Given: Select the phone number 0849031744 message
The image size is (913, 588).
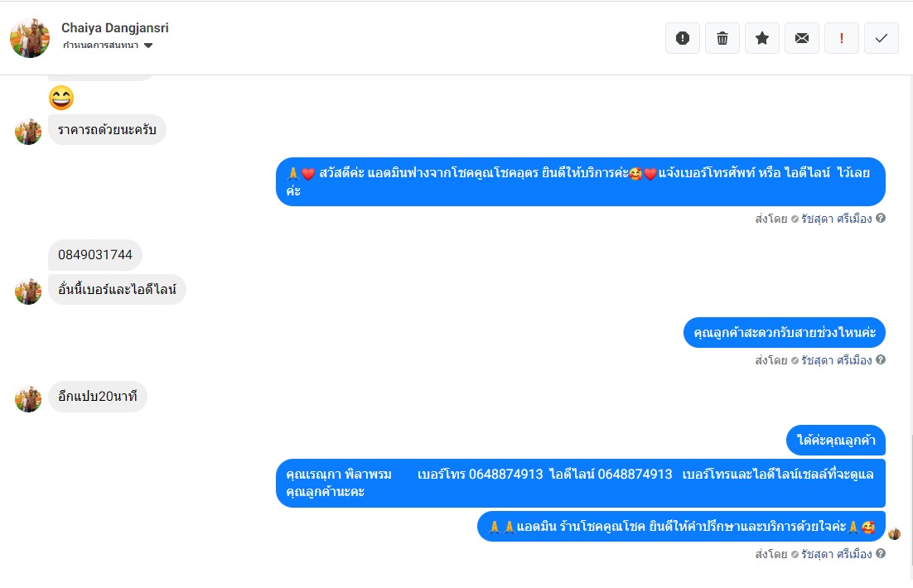Looking at the screenshot, I should 95,255.
